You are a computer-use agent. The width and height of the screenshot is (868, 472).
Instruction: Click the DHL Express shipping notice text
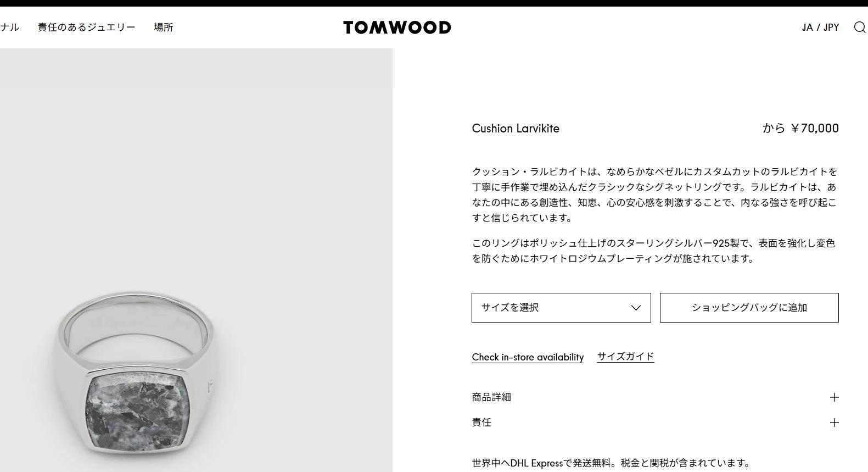611,463
